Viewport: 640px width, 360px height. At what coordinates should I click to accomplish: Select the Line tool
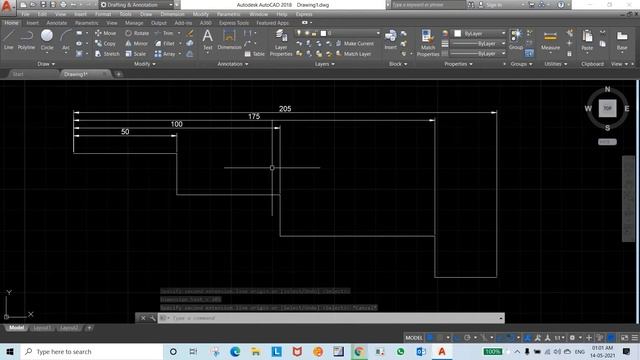click(9, 40)
